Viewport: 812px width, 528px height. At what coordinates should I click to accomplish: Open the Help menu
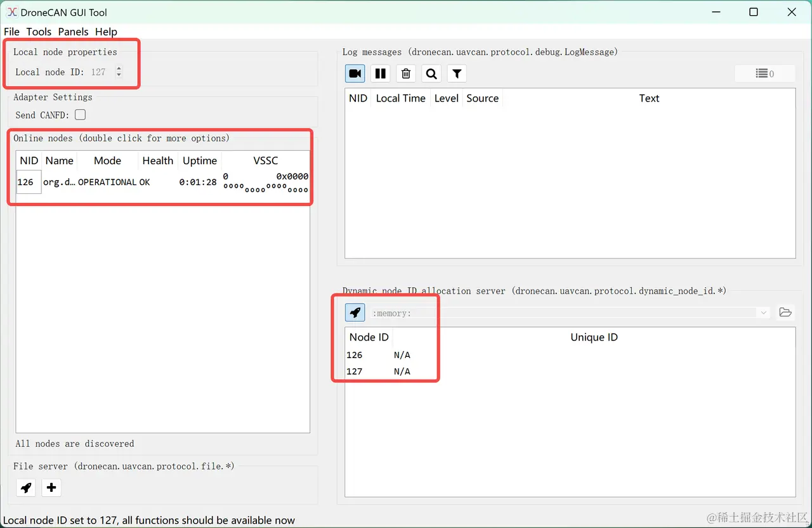(106, 32)
